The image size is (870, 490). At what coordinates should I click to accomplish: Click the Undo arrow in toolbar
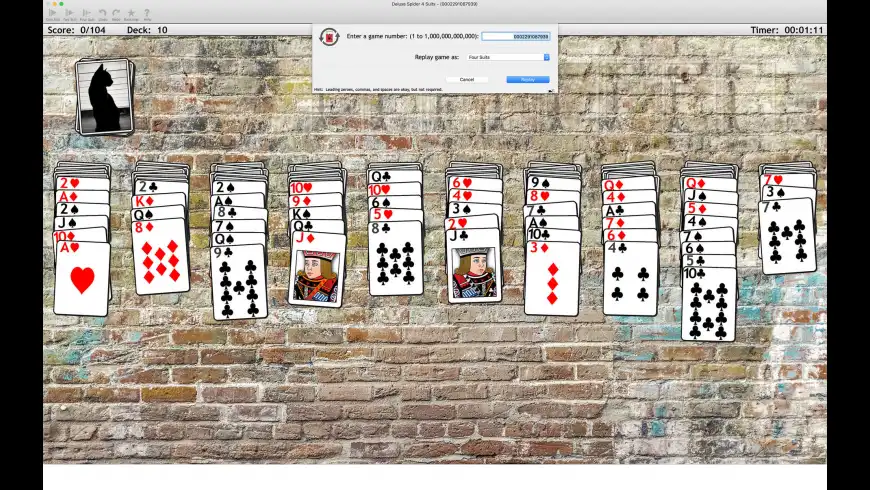[103, 14]
